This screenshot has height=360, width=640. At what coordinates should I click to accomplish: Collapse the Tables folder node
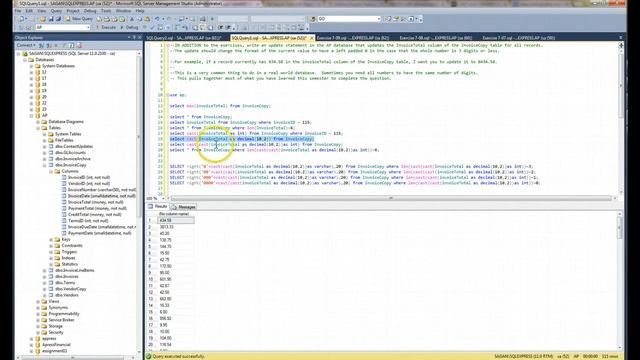[x=38, y=128]
